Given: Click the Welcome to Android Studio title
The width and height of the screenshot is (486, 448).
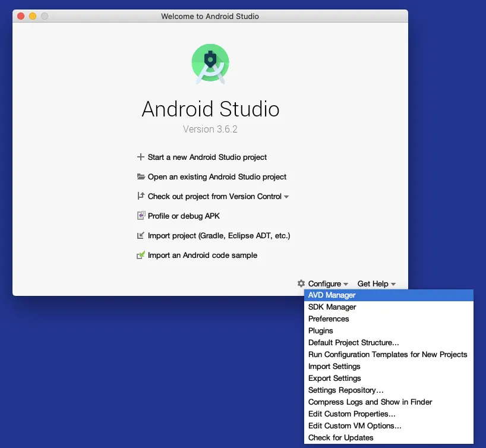Looking at the screenshot, I should [210, 16].
